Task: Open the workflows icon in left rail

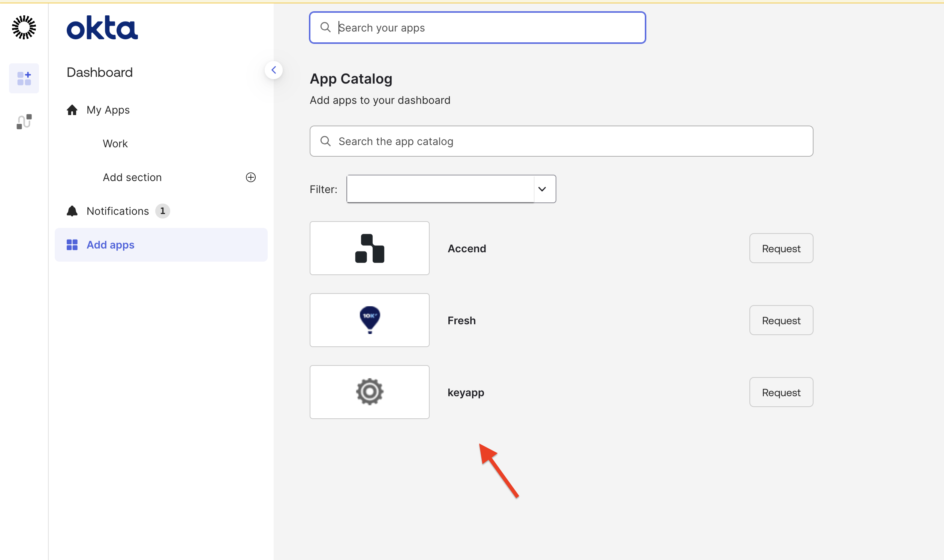Action: 24,121
